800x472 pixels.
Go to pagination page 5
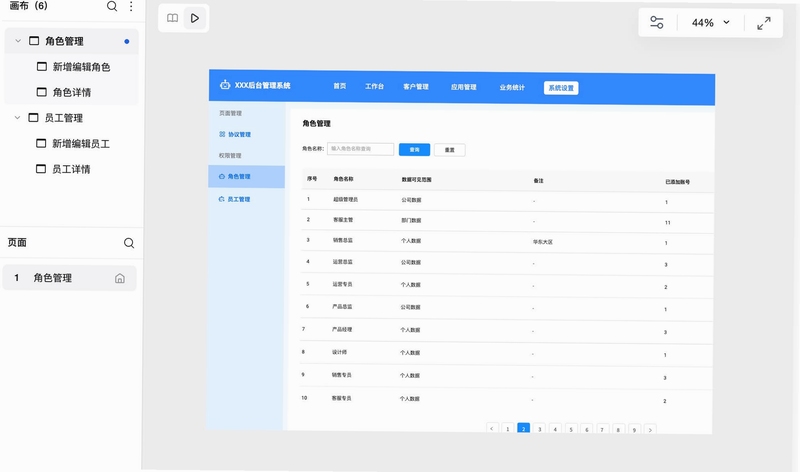(571, 429)
